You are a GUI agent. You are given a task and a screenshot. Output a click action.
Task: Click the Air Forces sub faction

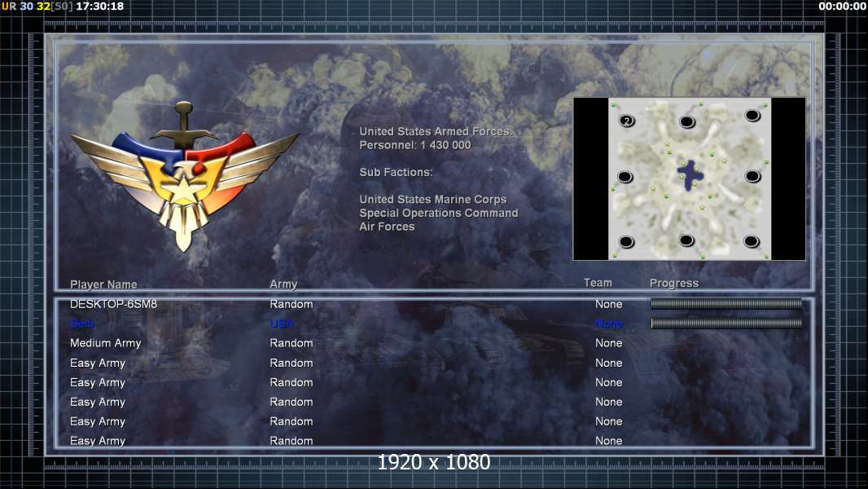click(387, 227)
